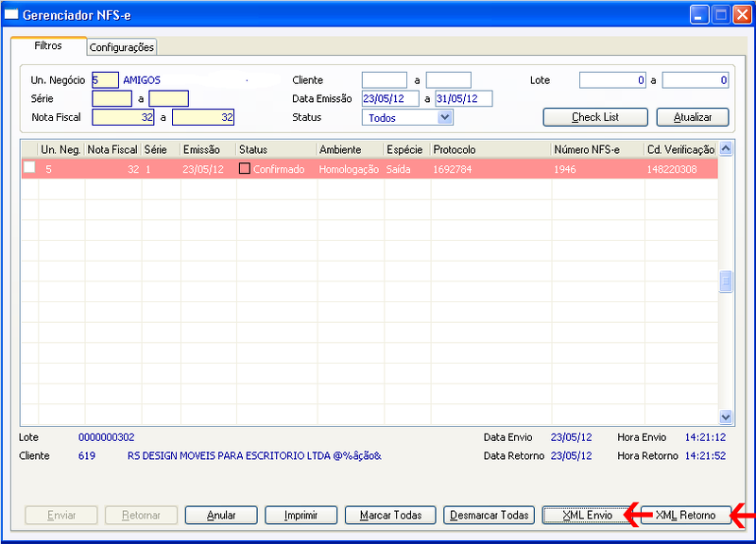Click the second Cliente filter field
Image resolution: width=756 pixels, height=544 pixels.
pos(448,80)
